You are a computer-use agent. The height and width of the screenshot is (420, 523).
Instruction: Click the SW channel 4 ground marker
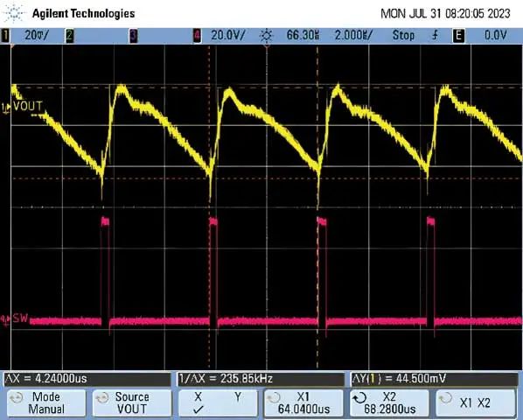[5, 319]
